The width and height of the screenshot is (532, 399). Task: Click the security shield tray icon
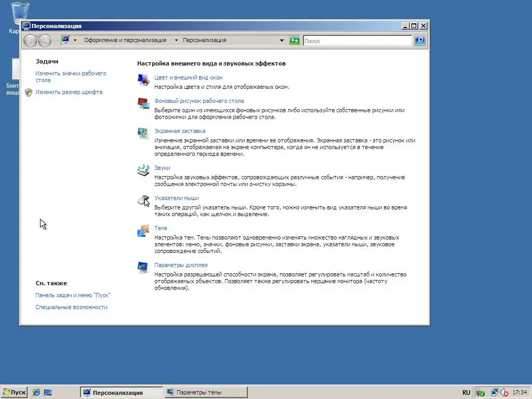(480, 393)
